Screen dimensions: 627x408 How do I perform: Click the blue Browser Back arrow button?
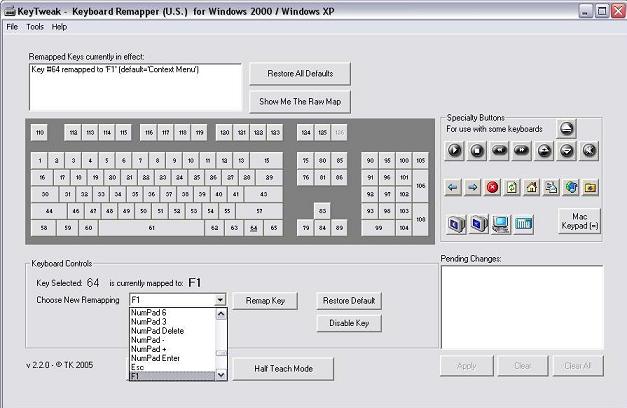(453, 187)
